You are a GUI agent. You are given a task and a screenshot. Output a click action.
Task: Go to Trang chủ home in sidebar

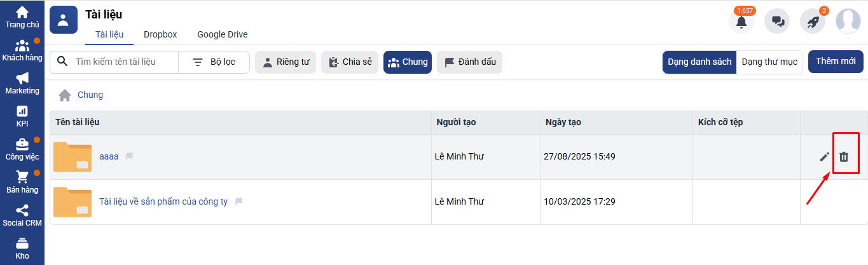(22, 17)
